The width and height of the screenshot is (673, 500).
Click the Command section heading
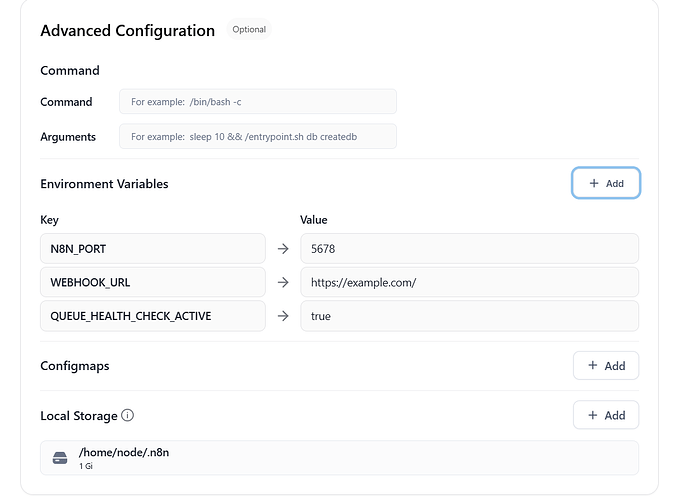point(70,70)
